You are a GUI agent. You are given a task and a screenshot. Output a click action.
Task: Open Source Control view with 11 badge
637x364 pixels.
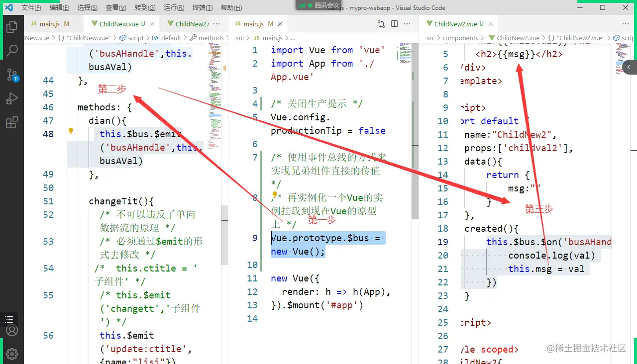(12, 75)
